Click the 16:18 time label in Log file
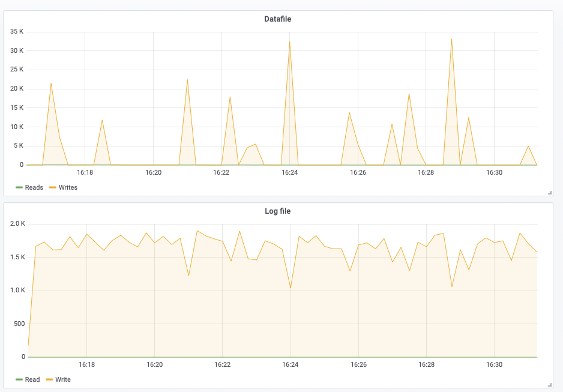The image size is (563, 392). (86, 365)
